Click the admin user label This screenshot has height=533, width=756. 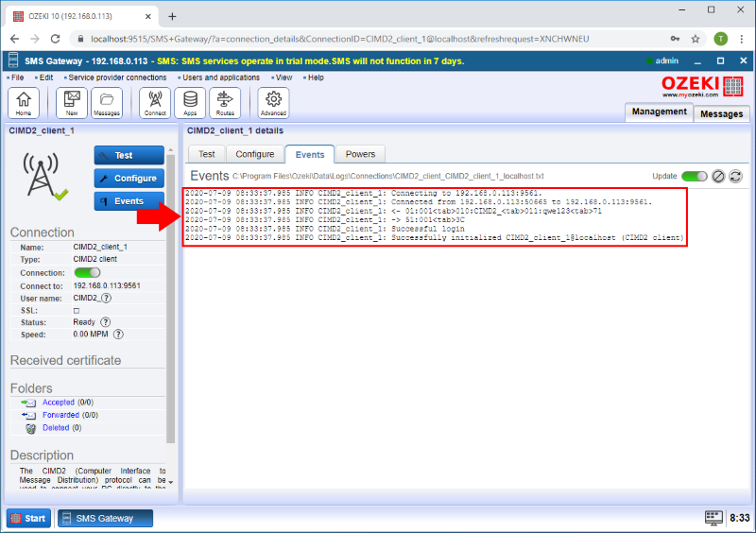666,60
